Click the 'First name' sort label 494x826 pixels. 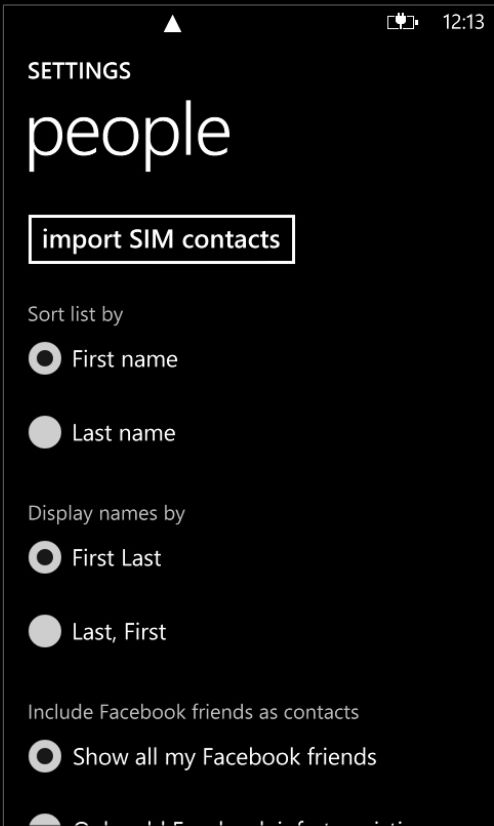coord(125,359)
